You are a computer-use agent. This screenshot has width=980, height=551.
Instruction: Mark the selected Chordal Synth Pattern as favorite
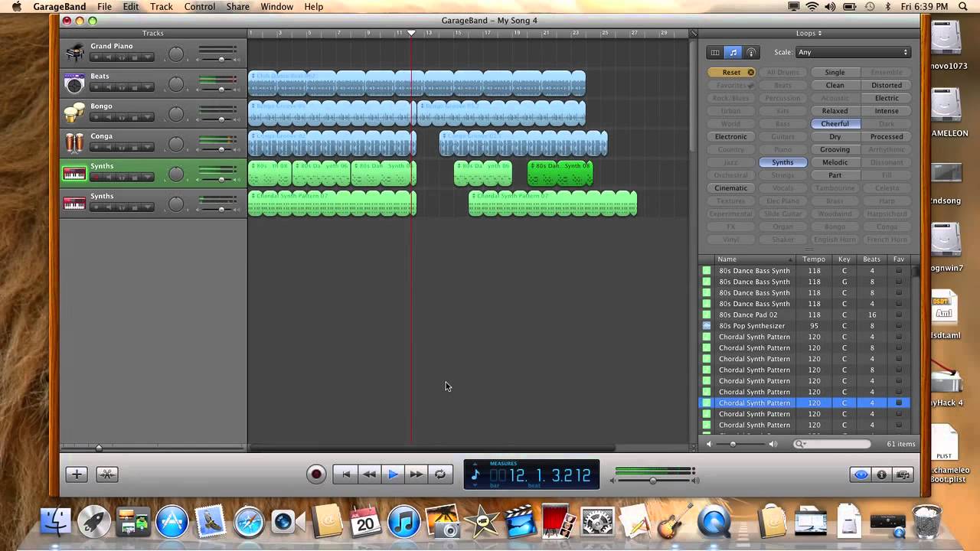(899, 403)
